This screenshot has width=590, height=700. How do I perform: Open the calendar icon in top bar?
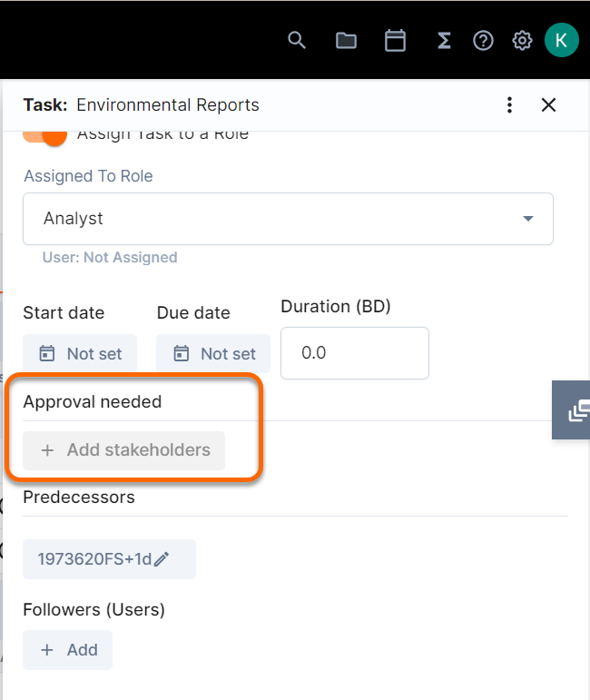point(395,40)
